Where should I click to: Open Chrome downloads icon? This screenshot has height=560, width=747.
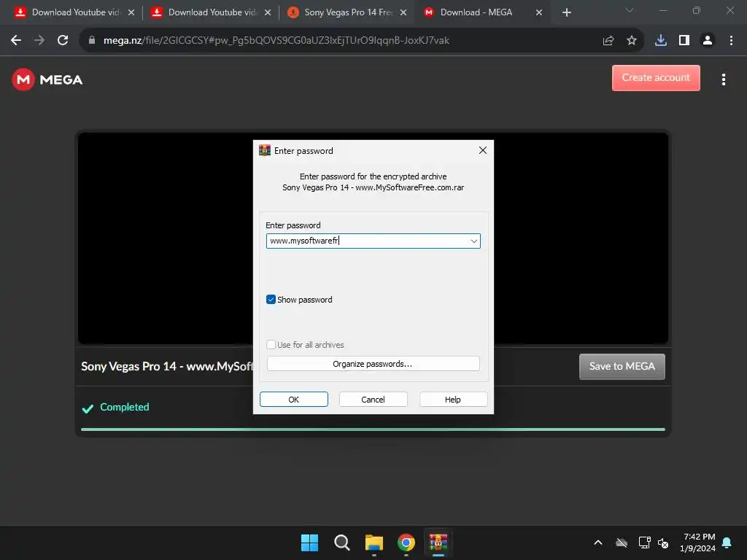[660, 41]
